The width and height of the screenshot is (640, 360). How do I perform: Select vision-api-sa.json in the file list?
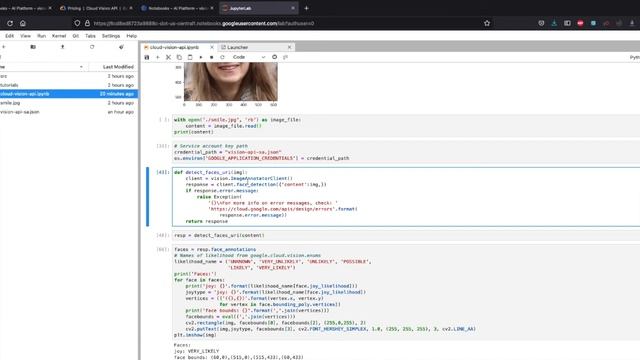coord(69,112)
